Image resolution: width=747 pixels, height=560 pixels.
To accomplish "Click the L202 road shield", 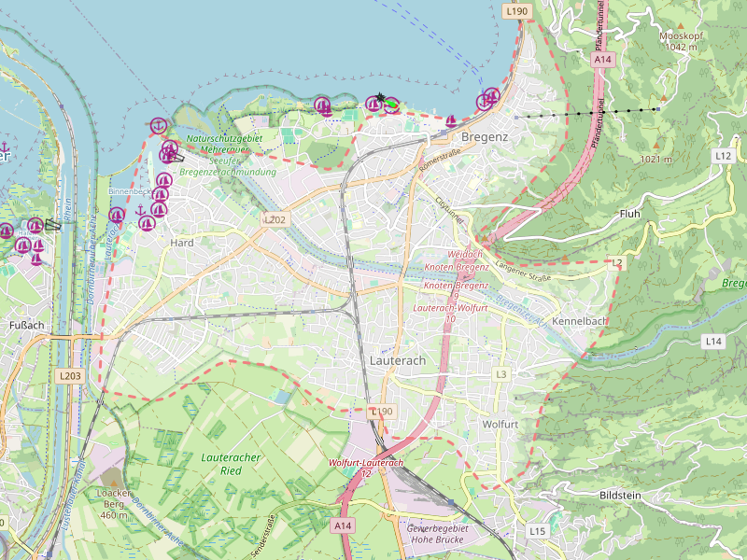I will coord(275,219).
